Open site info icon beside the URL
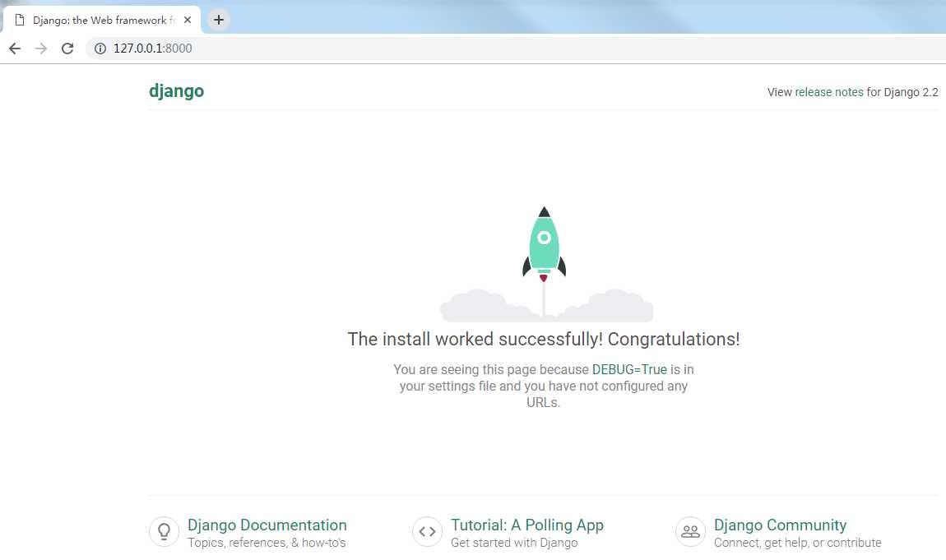The height and width of the screenshot is (560, 946). (x=100, y=49)
